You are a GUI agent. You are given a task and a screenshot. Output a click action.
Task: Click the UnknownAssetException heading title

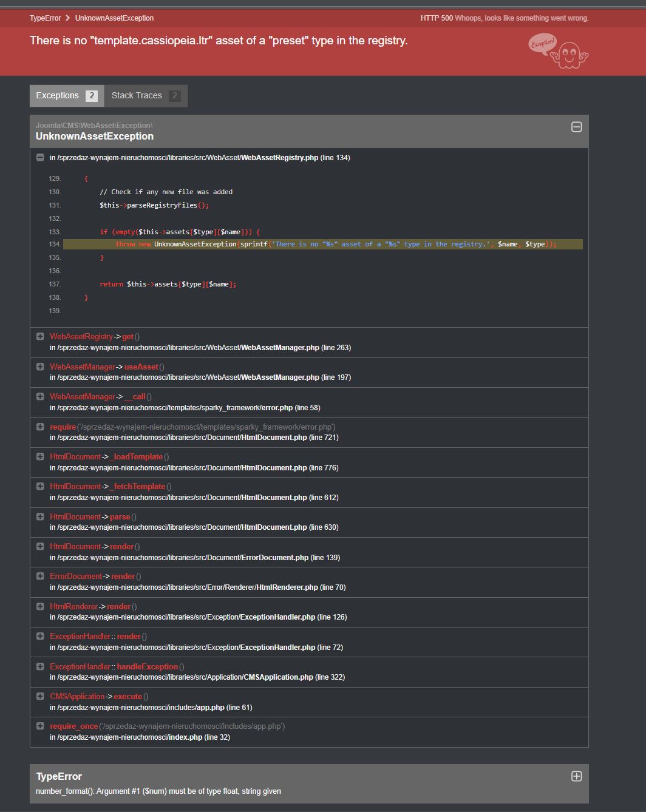click(x=95, y=136)
